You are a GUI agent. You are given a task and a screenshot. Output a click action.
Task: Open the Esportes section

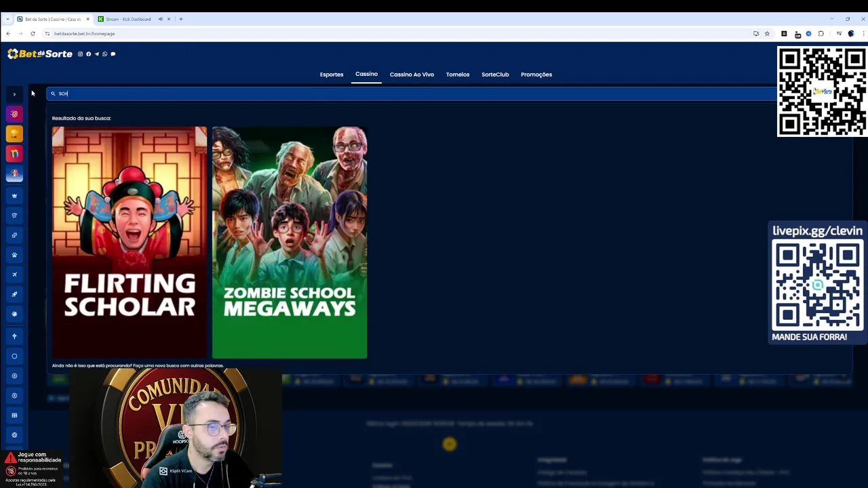pos(332,75)
